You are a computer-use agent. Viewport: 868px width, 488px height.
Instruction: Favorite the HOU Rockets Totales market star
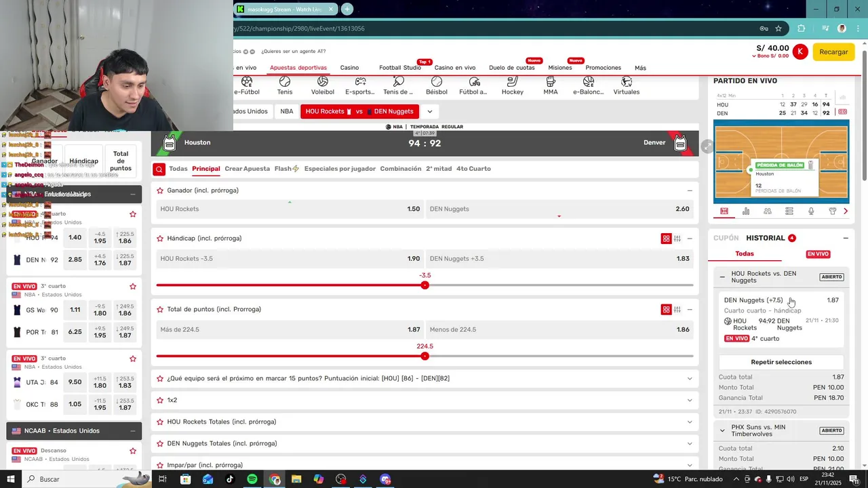point(160,422)
